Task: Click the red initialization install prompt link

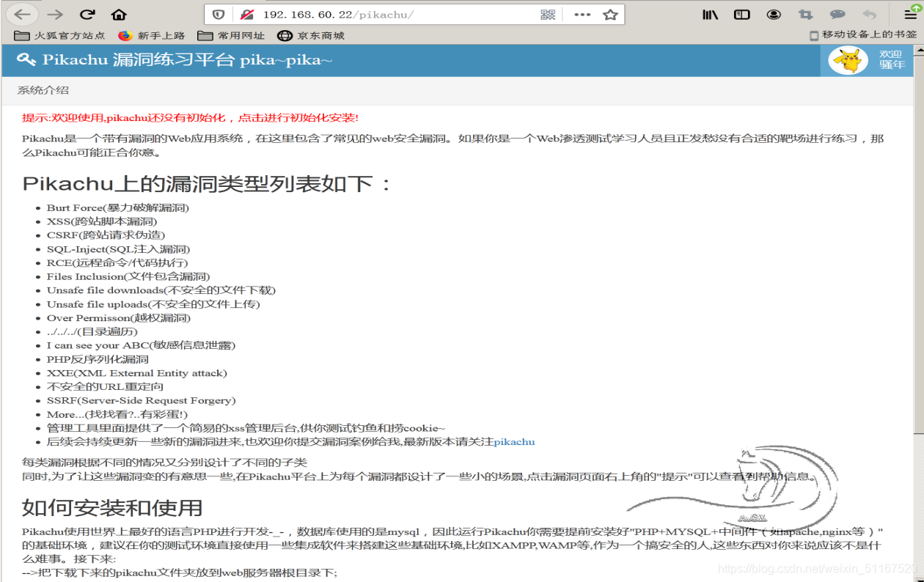Action: pos(190,118)
